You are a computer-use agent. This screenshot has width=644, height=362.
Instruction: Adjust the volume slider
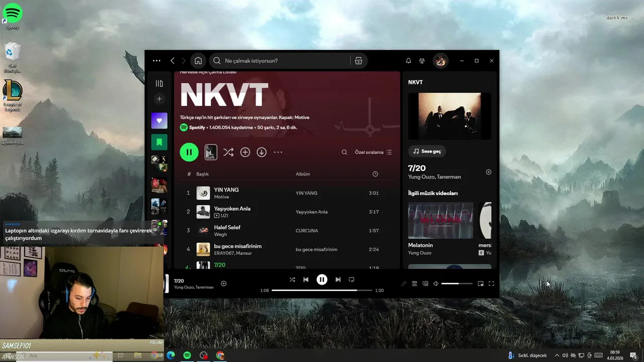coord(457,284)
